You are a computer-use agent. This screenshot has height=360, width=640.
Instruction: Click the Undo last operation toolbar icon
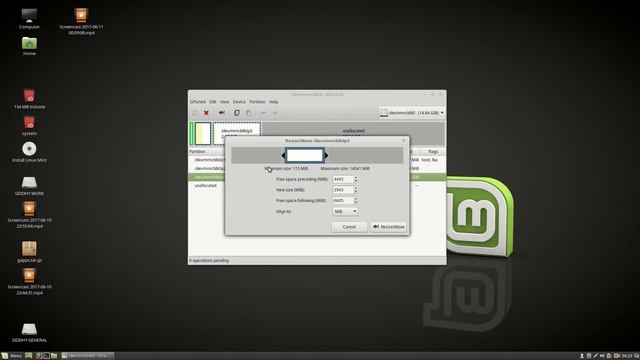click(x=264, y=113)
